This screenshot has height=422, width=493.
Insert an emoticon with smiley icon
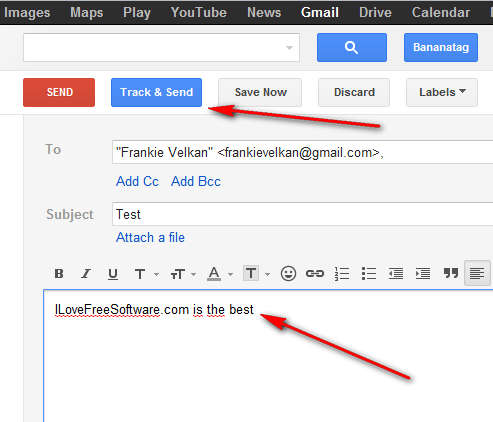click(288, 274)
